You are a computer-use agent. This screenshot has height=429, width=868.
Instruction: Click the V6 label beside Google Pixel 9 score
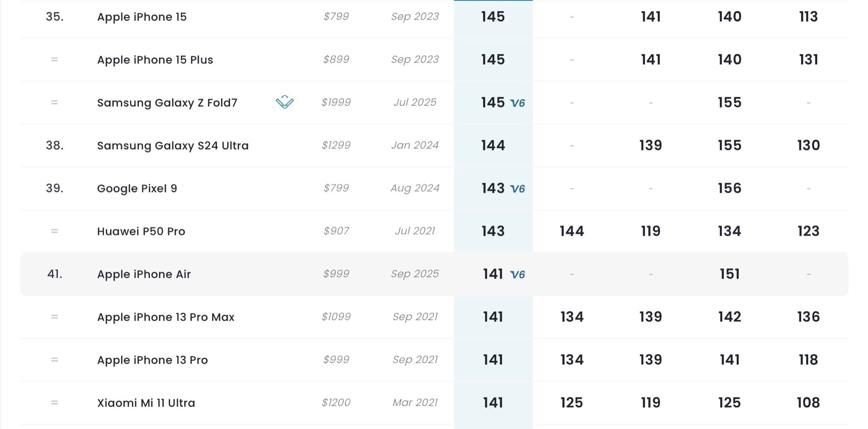pyautogui.click(x=517, y=189)
